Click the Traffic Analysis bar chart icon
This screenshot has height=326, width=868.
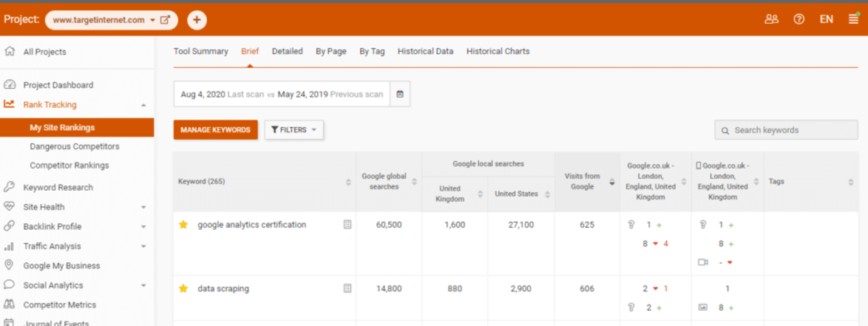click(9, 246)
